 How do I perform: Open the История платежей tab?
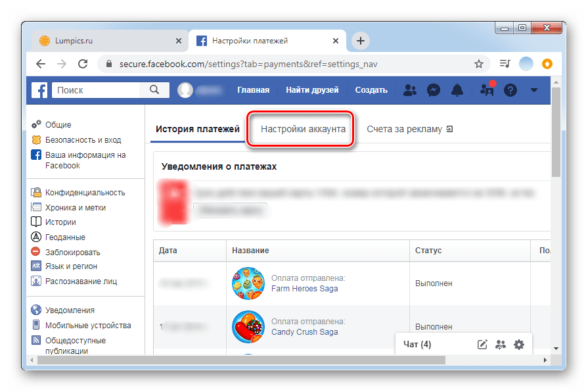coord(198,129)
